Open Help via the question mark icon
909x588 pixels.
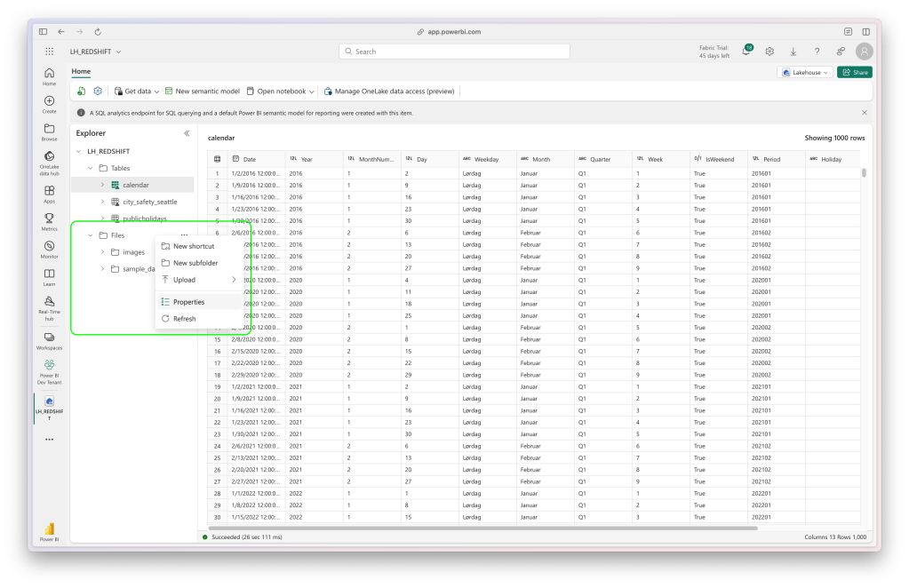click(x=817, y=51)
